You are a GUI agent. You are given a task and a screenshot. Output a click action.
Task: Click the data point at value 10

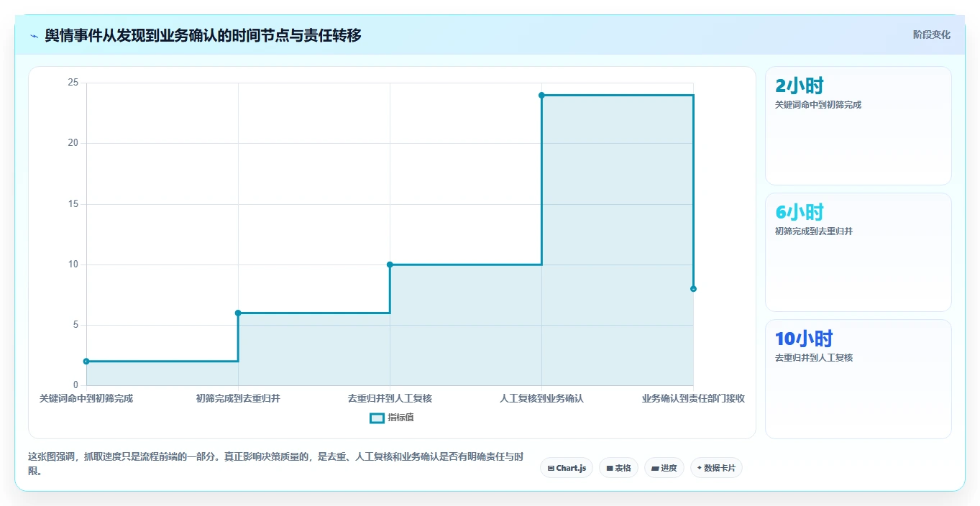click(x=390, y=264)
